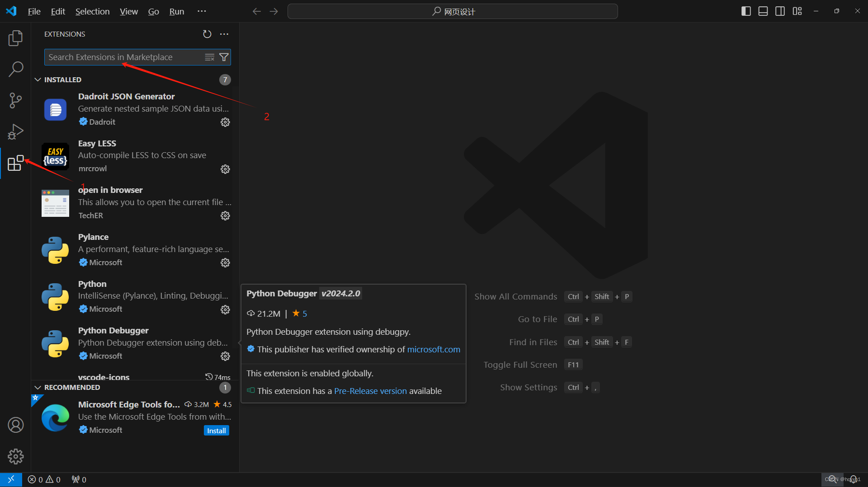Image resolution: width=868 pixels, height=487 pixels.
Task: Open the Search view in activity bar
Action: (15, 69)
